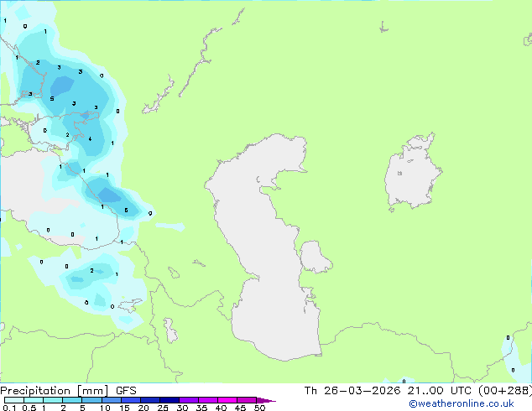Click the '50' legend scale value
Image resolution: width=532 pixels, height=411 pixels.
tap(259, 408)
